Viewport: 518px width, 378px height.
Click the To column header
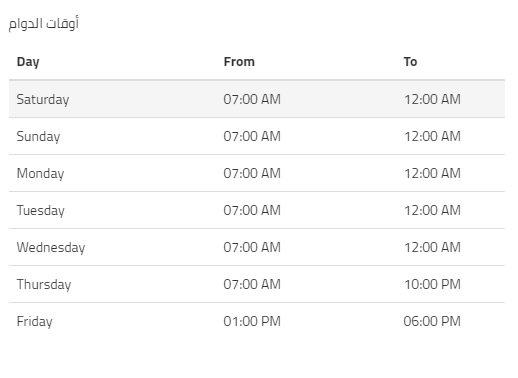(x=410, y=62)
